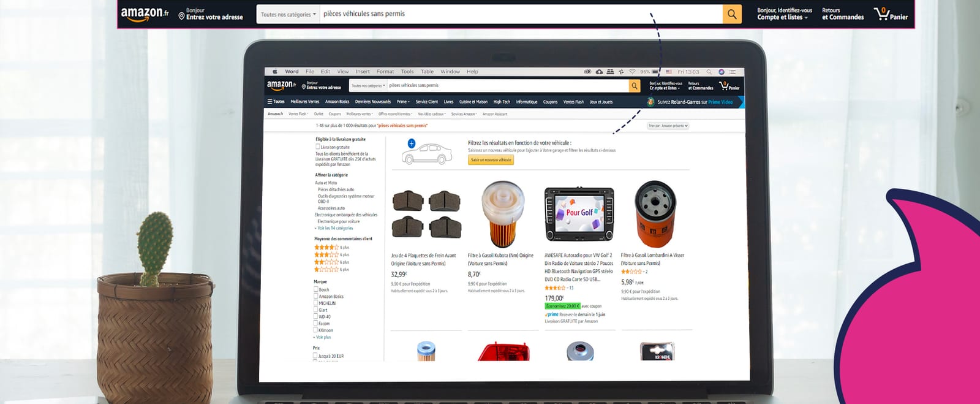Click the orange search button on the laptop screen
980x404 pixels.
click(635, 86)
